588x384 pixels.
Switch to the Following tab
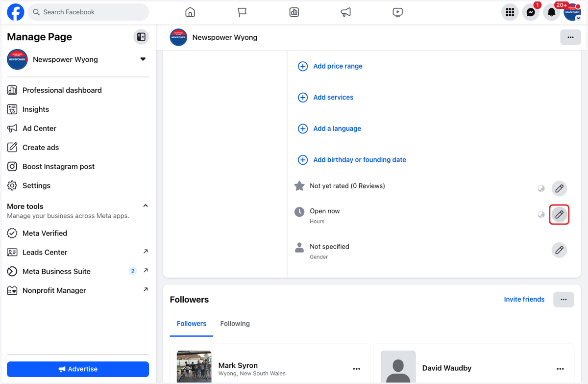click(235, 324)
